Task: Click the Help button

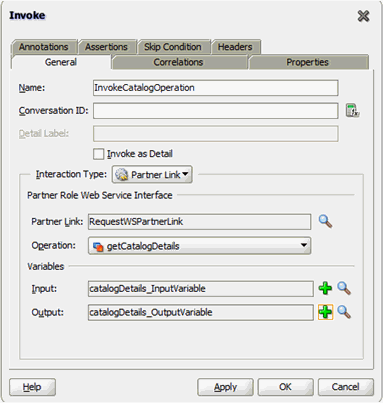Action: [32, 387]
